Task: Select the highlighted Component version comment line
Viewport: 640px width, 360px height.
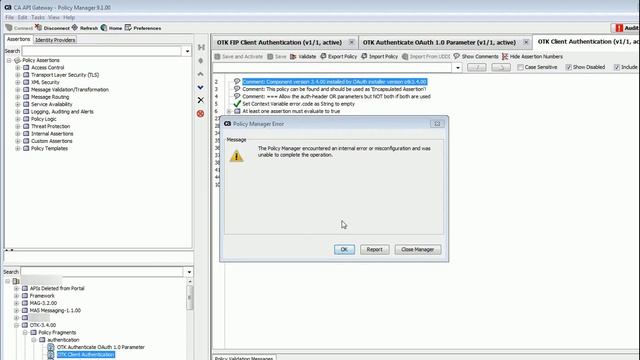Action: pos(334,82)
